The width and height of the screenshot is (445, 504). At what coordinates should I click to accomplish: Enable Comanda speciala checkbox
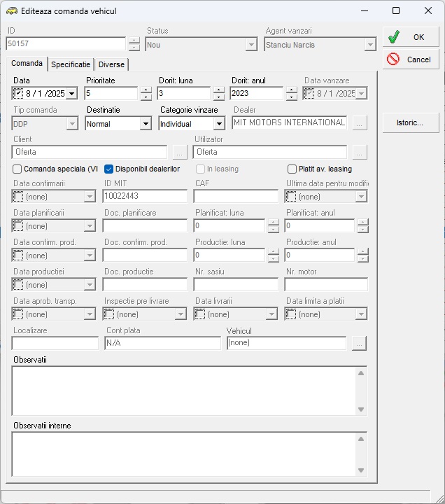17,169
